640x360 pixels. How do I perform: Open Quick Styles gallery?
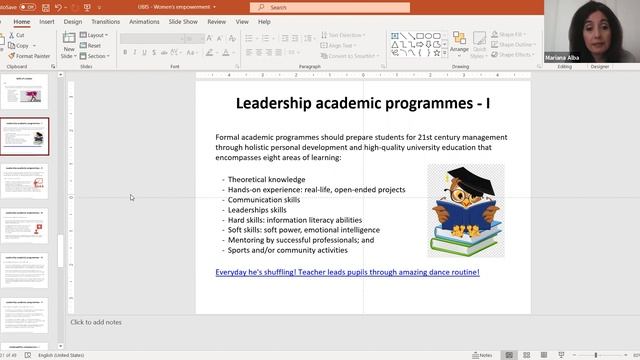pos(479,45)
